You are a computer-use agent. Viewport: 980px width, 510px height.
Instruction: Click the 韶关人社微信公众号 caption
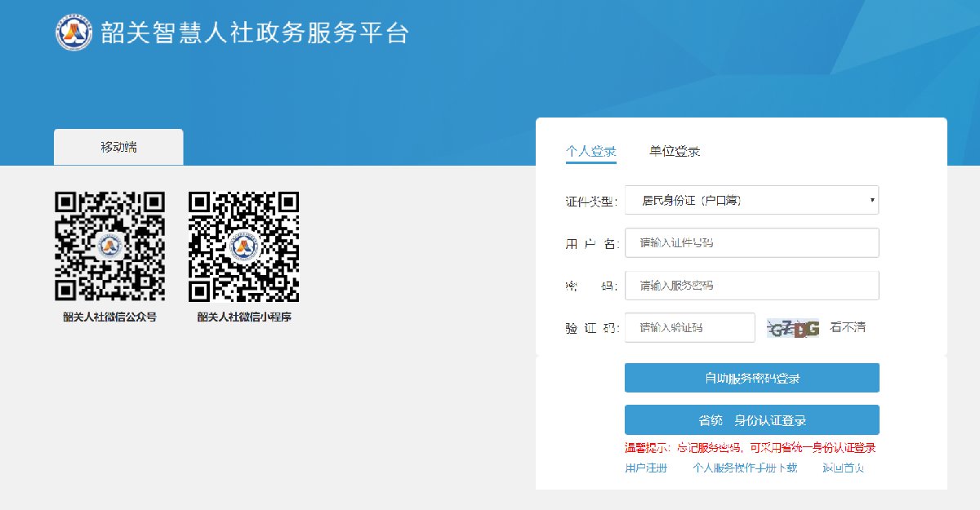110,317
